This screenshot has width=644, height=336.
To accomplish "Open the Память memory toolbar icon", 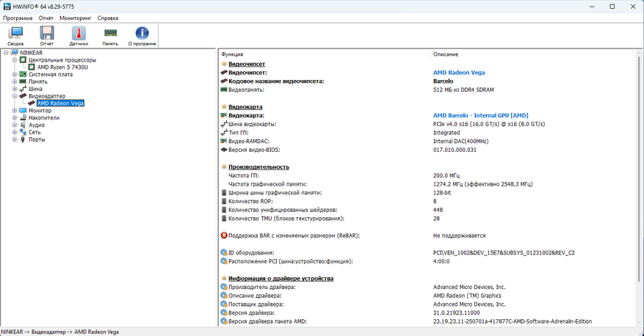I will [x=110, y=36].
